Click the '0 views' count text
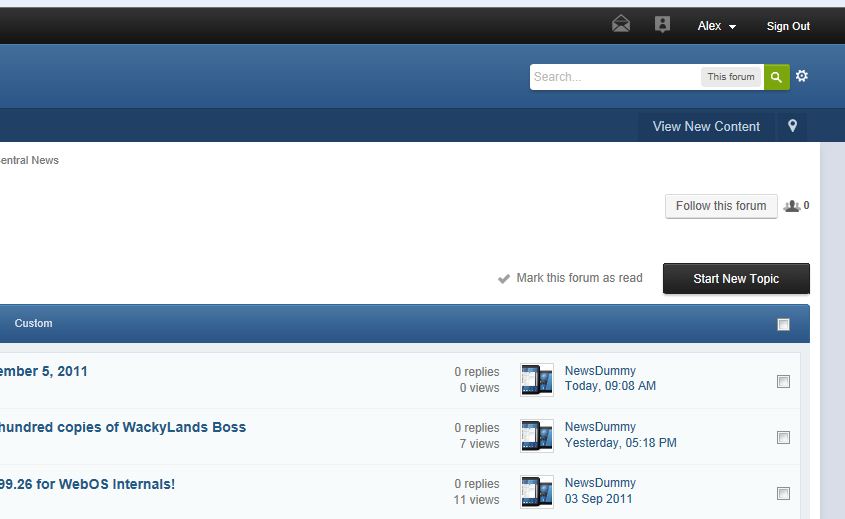845x519 pixels. click(x=479, y=387)
